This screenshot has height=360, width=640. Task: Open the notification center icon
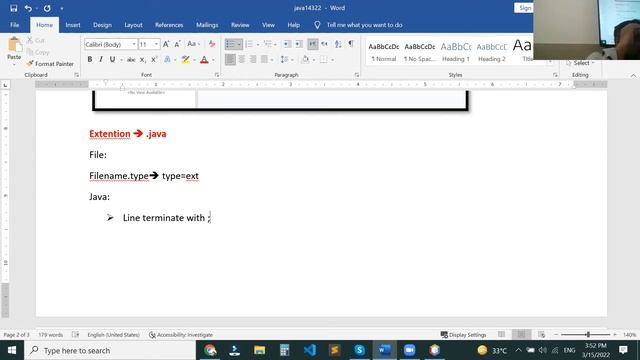[x=623, y=350]
